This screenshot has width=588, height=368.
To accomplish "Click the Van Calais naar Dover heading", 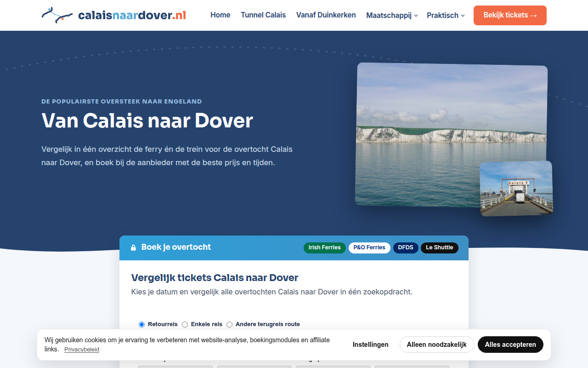I will pos(147,121).
